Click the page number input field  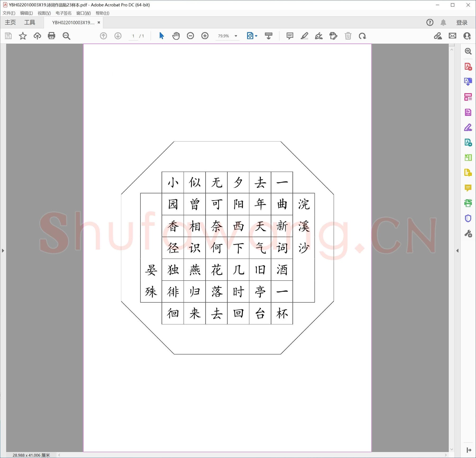(133, 36)
